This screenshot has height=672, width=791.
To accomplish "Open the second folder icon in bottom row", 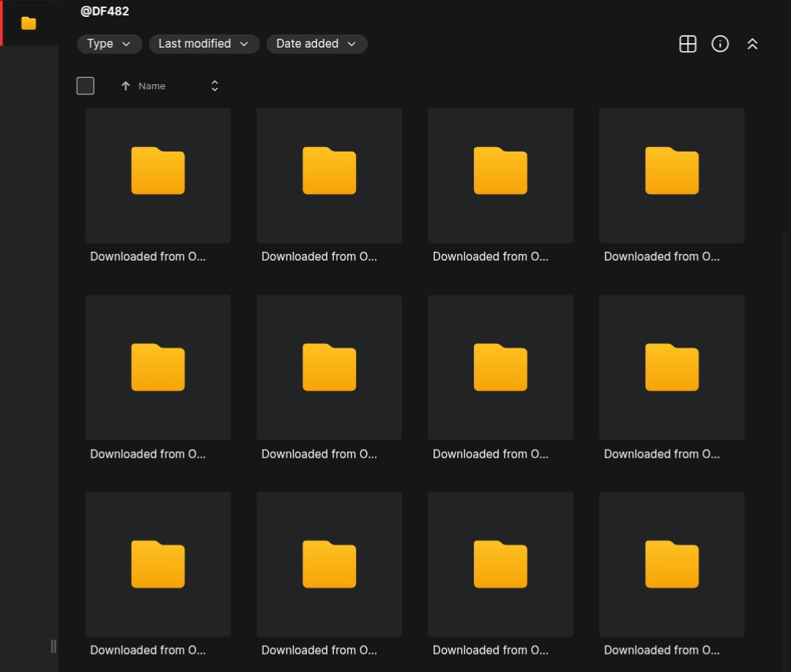I will [x=329, y=564].
